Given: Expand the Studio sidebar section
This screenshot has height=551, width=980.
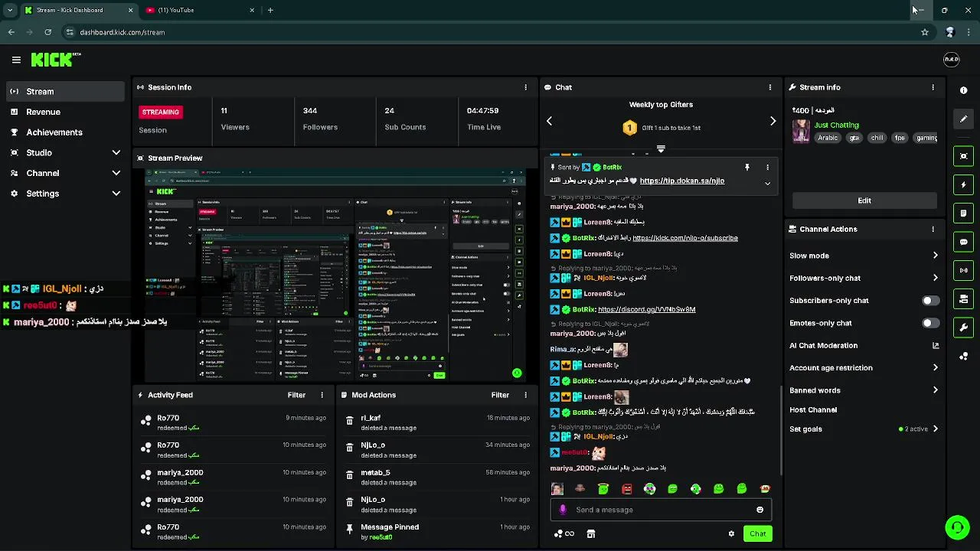Looking at the screenshot, I should (x=65, y=152).
